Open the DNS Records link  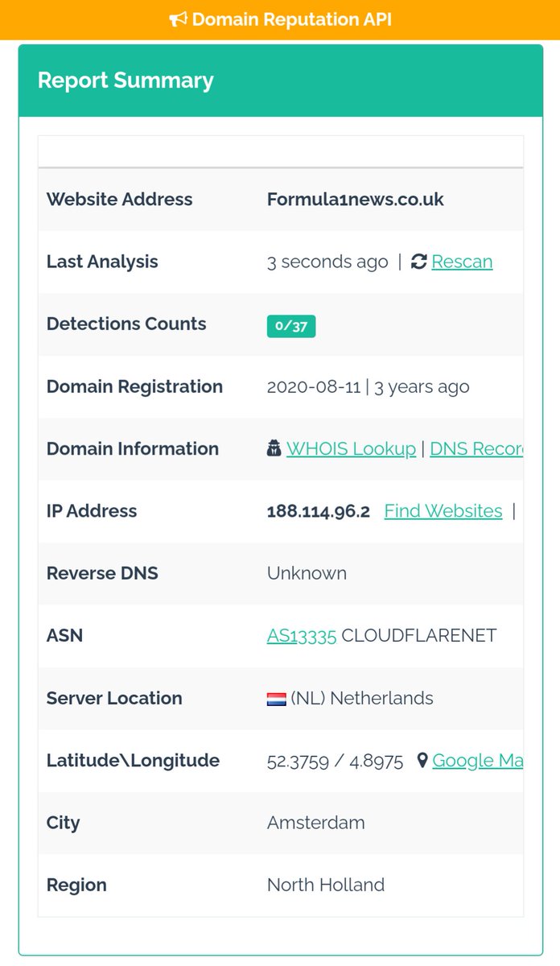point(476,448)
